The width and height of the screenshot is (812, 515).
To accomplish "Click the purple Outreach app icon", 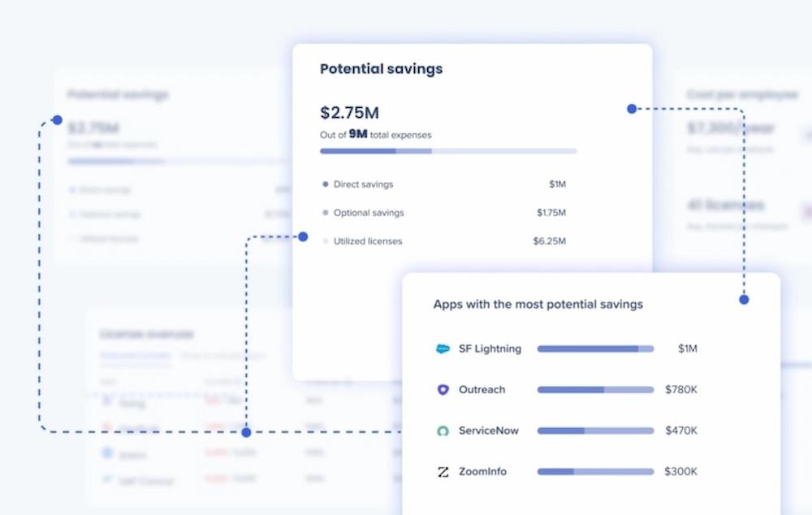I will [443, 390].
